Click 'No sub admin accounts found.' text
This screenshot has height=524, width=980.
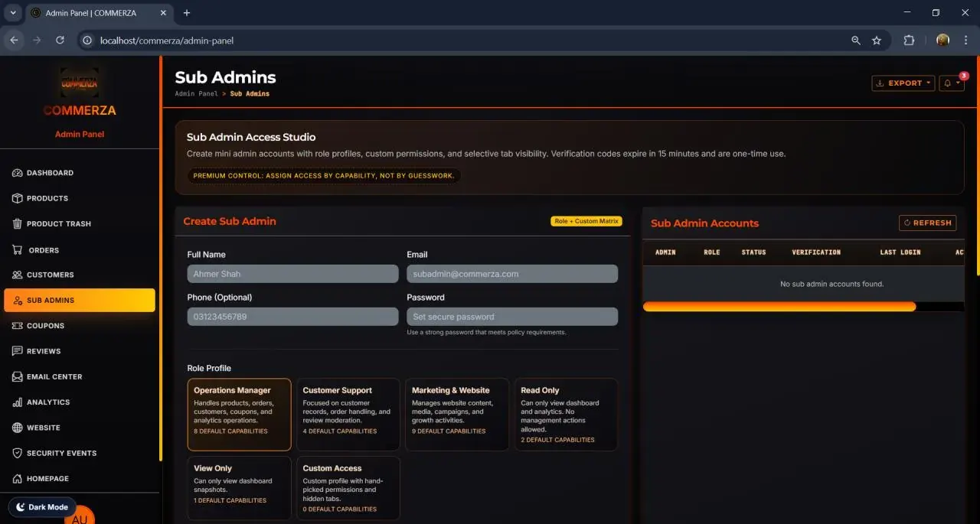(x=831, y=284)
